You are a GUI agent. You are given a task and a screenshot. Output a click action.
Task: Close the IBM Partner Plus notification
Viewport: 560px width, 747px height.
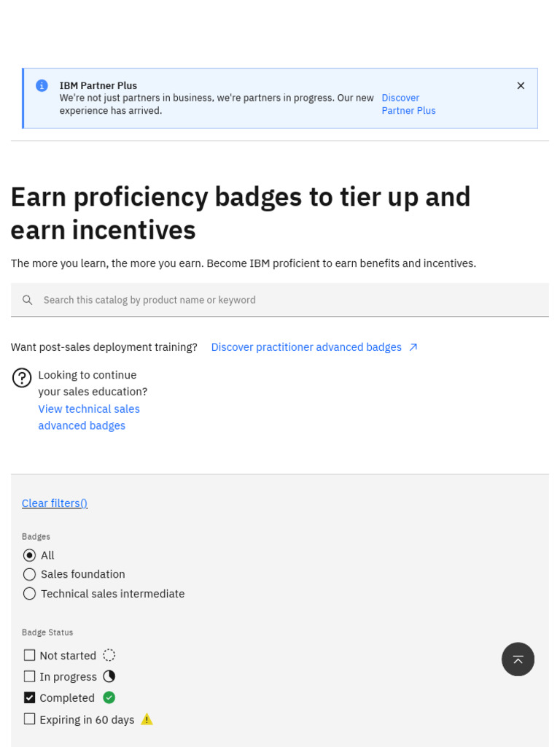pyautogui.click(x=521, y=85)
